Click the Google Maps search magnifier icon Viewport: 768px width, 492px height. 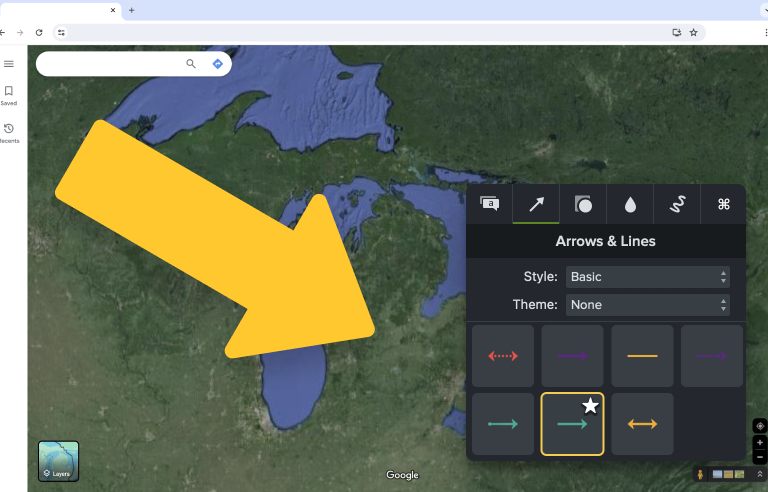pos(191,64)
